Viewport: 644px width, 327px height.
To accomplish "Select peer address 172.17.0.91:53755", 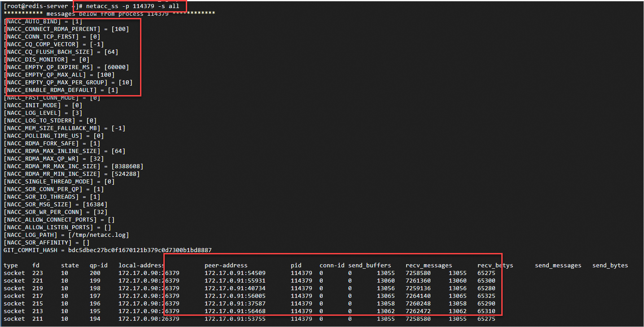I will click(x=235, y=319).
